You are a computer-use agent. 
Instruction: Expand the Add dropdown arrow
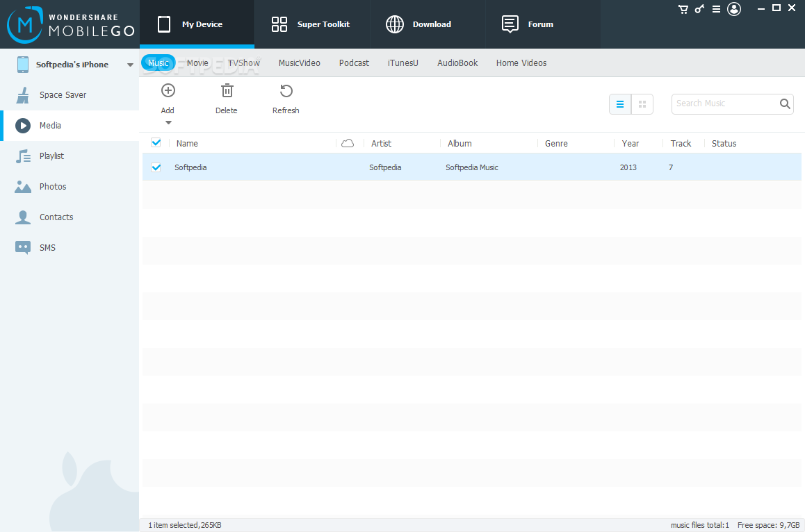click(168, 123)
